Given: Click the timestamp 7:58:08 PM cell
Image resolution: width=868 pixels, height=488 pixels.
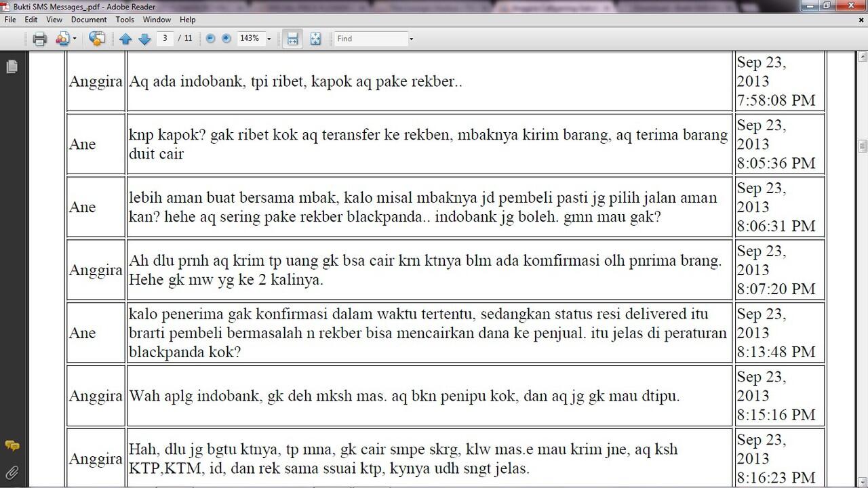Looking at the screenshot, I should tap(780, 81).
